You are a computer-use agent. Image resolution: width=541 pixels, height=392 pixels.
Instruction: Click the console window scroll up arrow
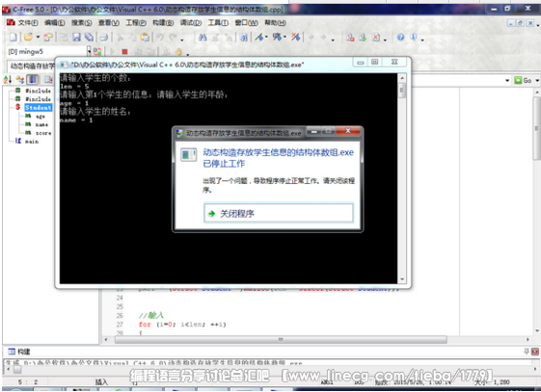pyautogui.click(x=402, y=79)
